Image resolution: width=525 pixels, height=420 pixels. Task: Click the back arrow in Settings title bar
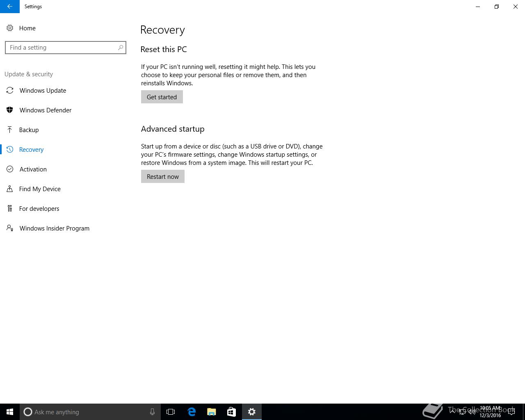pyautogui.click(x=9, y=7)
